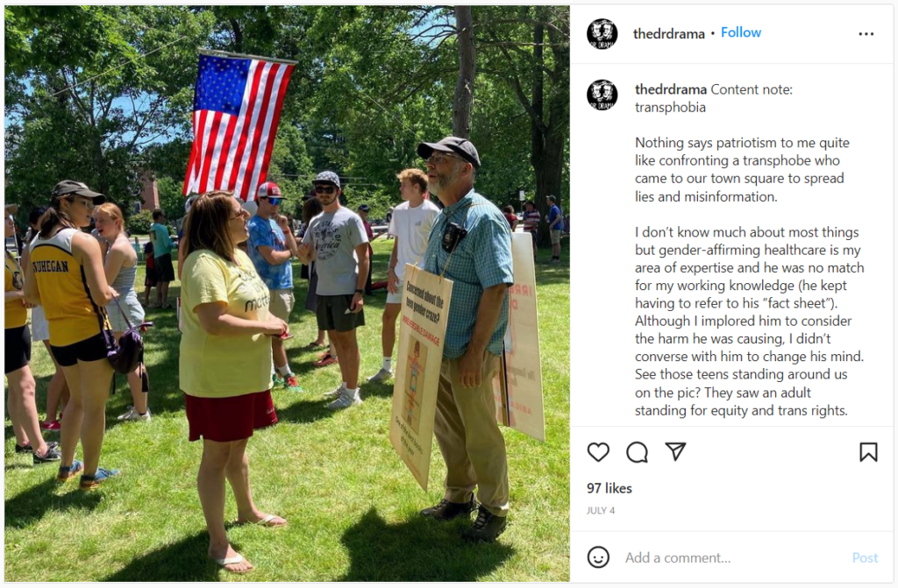
Task: Open emoji picker smiley icon
Action: 598,557
